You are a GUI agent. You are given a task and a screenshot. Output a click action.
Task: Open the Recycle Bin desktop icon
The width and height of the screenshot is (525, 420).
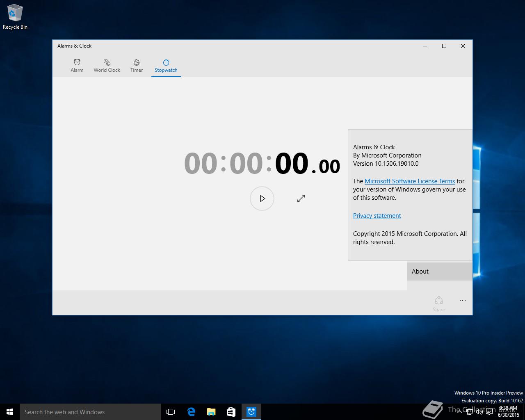(x=15, y=17)
